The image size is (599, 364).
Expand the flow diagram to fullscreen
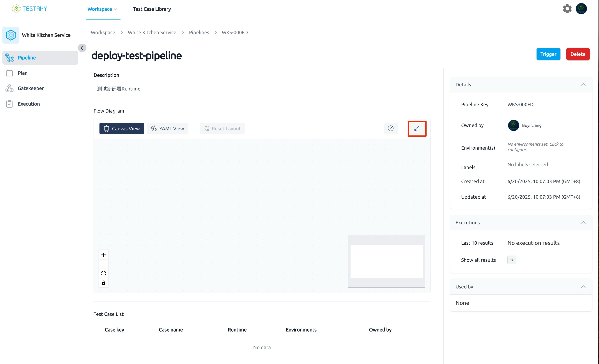(417, 129)
